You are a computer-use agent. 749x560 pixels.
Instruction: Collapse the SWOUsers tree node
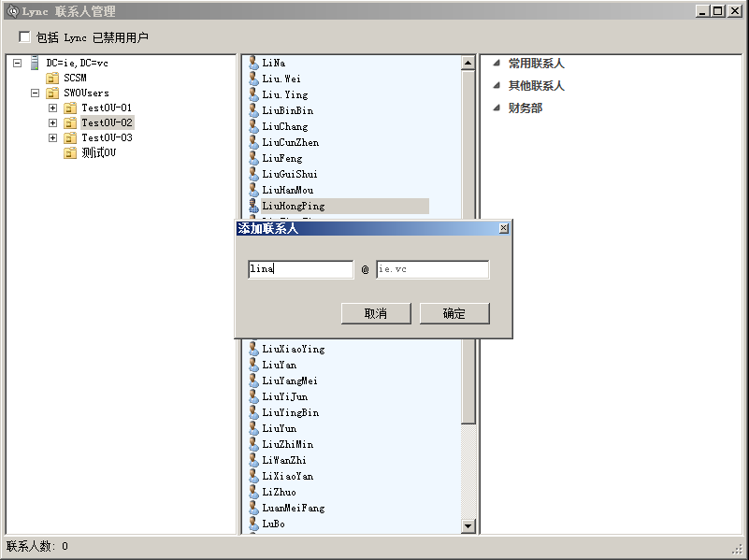pos(35,93)
